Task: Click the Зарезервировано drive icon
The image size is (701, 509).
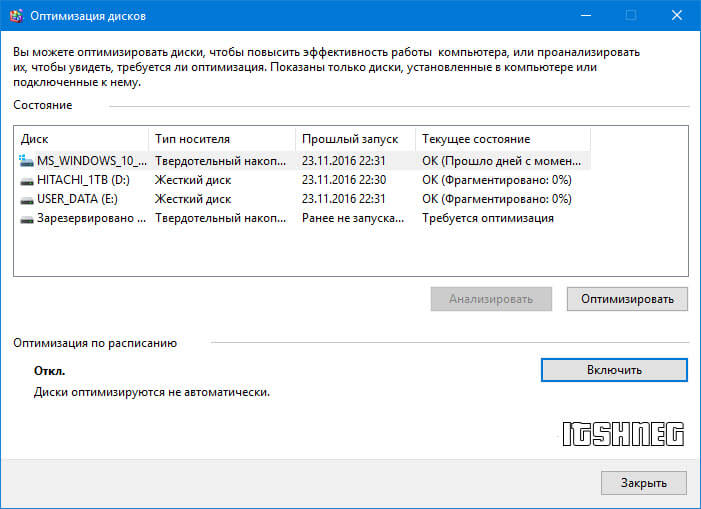Action: coord(26,218)
